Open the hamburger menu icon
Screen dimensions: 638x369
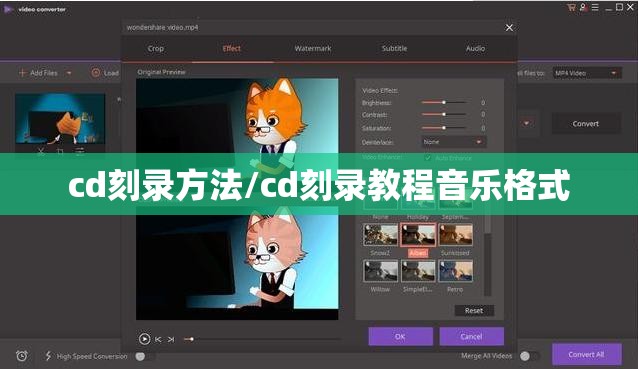coord(595,7)
